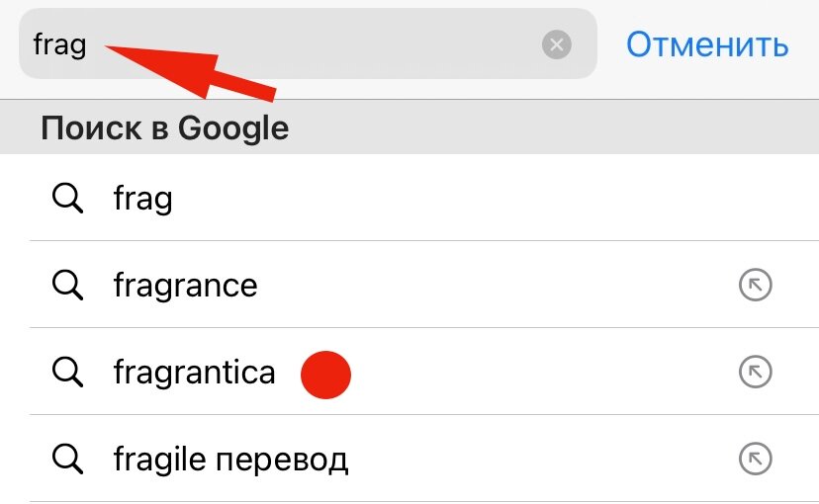
Task: Click magnifier icon beside 'frag'
Action: pos(67,199)
